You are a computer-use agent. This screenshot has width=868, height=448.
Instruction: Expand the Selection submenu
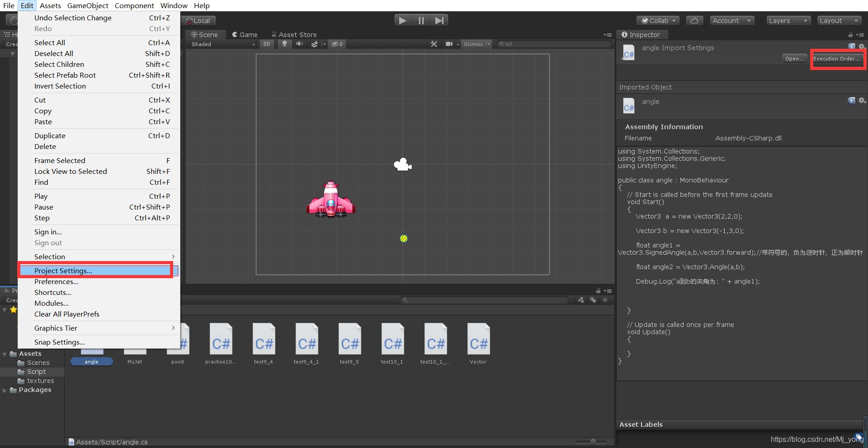click(x=99, y=257)
